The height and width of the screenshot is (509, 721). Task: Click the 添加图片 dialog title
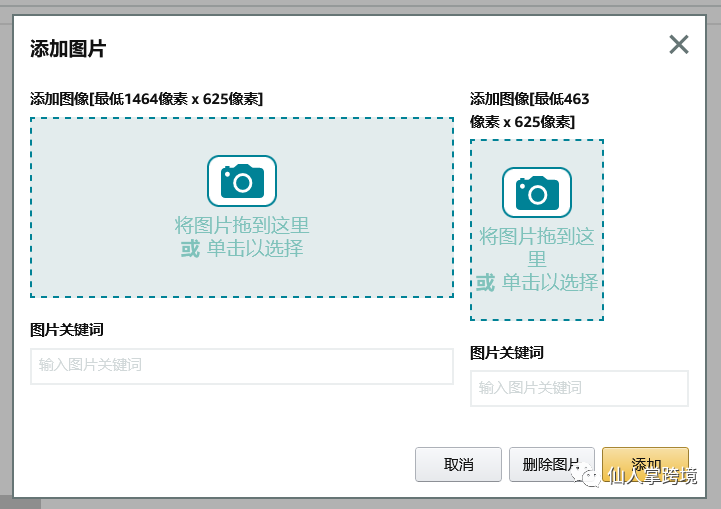(x=68, y=48)
